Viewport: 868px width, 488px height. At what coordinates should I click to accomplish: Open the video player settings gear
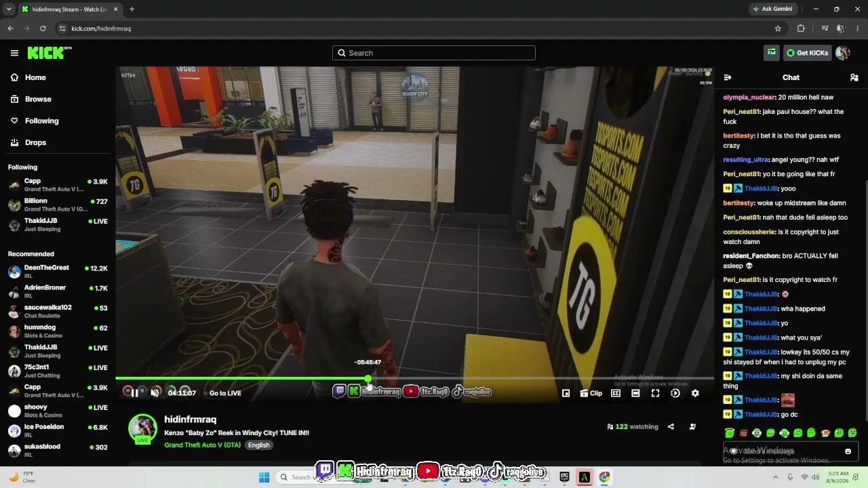point(695,393)
